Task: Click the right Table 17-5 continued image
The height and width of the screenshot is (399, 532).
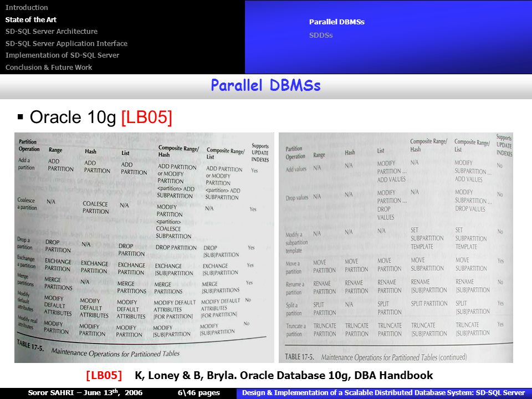Action: [396, 247]
